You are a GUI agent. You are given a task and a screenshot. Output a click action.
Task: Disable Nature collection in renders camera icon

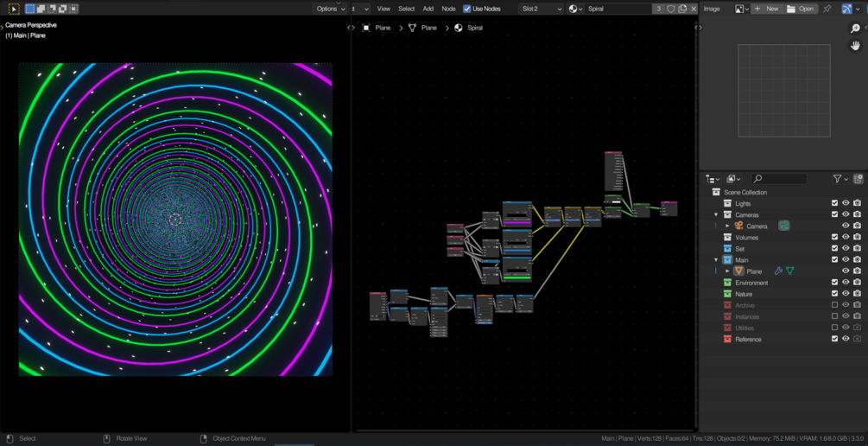pyautogui.click(x=858, y=294)
